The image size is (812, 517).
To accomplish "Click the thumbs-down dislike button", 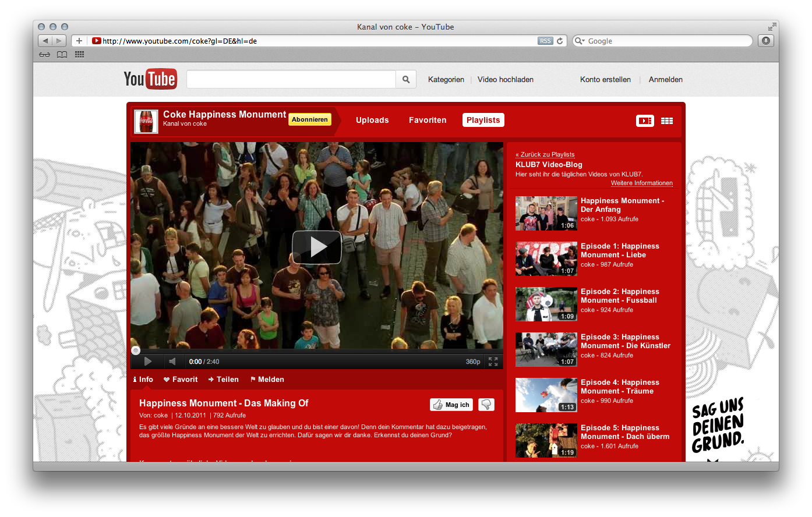I will (x=486, y=405).
